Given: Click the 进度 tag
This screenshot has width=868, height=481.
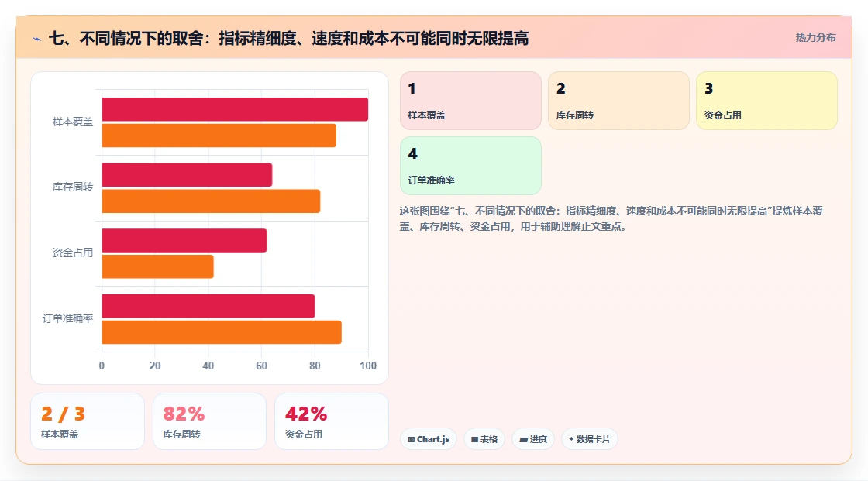Looking at the screenshot, I should pyautogui.click(x=533, y=439).
